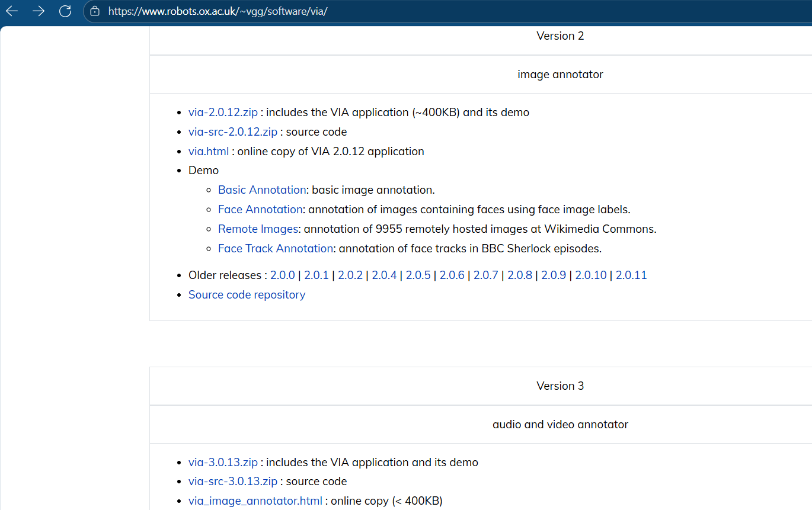Download via-3.0.13.zip

pos(223,462)
